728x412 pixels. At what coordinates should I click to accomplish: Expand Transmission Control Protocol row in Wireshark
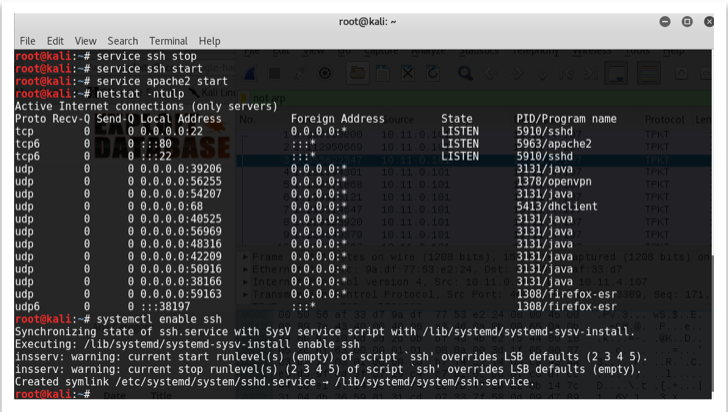245,294
